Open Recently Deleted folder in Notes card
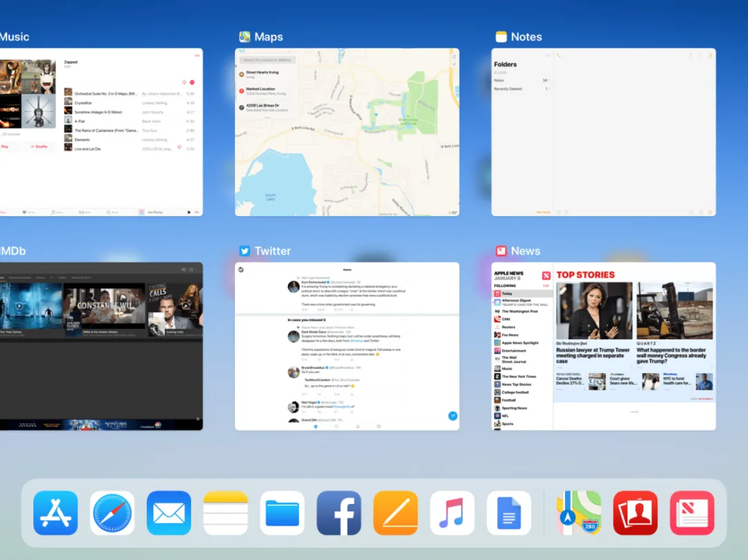 tap(522, 89)
